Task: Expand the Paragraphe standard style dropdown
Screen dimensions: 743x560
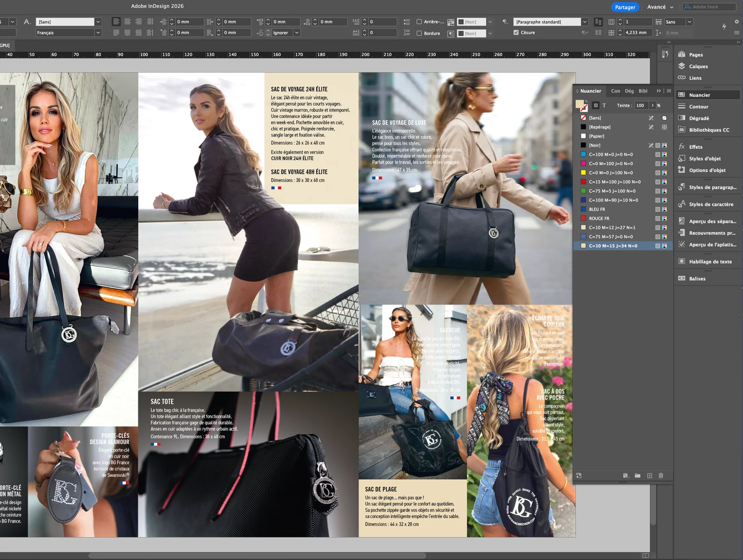Action: pos(584,22)
